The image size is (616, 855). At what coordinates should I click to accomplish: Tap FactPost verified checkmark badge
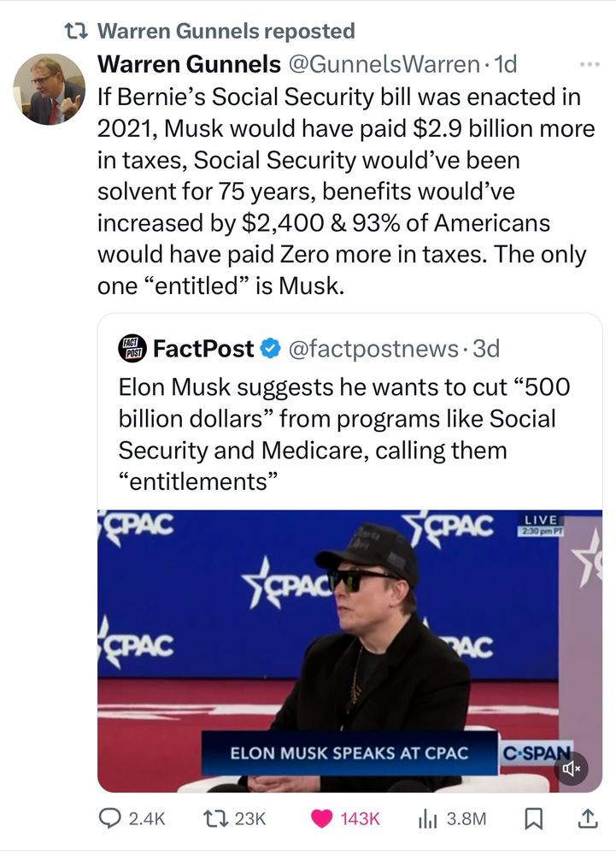point(270,349)
